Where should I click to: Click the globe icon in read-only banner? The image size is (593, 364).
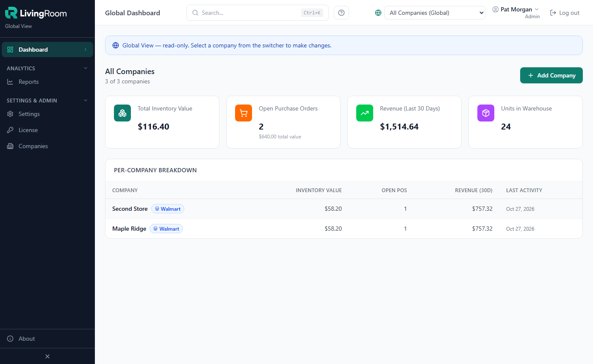coord(116,45)
